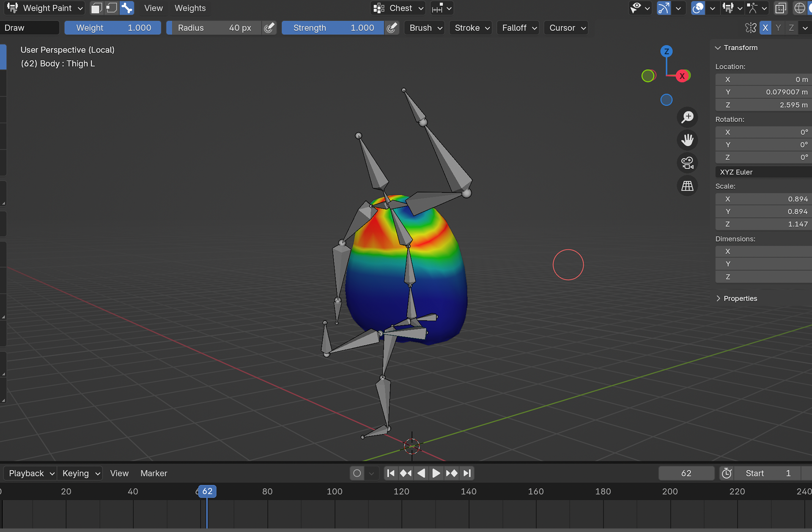The image size is (812, 532).
Task: Play the animation forward
Action: click(436, 473)
